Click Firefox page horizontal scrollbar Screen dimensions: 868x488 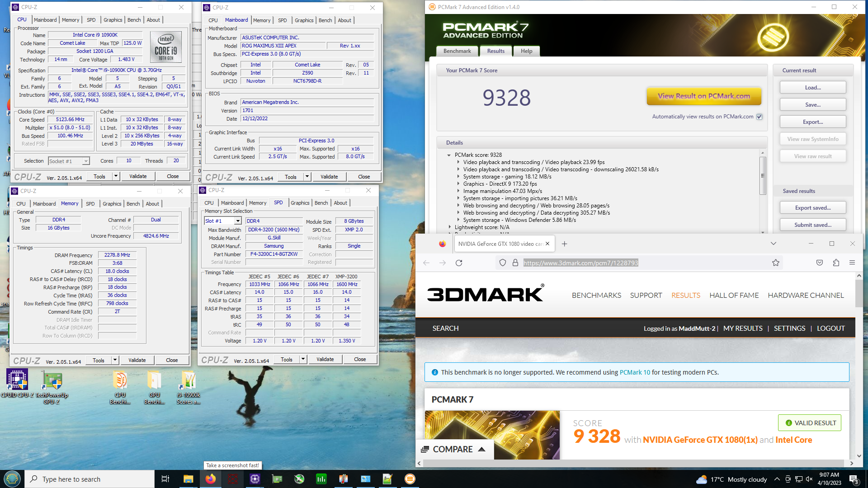pyautogui.click(x=633, y=463)
